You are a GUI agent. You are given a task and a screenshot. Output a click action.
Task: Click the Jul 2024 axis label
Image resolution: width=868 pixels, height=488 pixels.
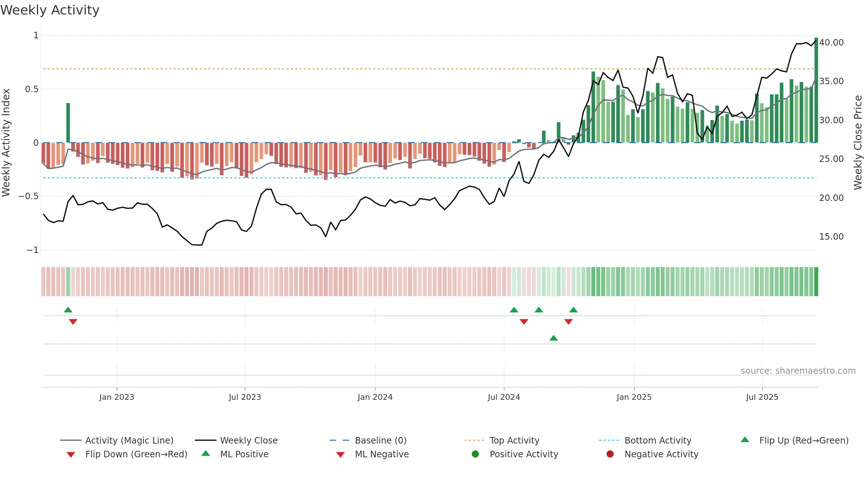pos(504,397)
